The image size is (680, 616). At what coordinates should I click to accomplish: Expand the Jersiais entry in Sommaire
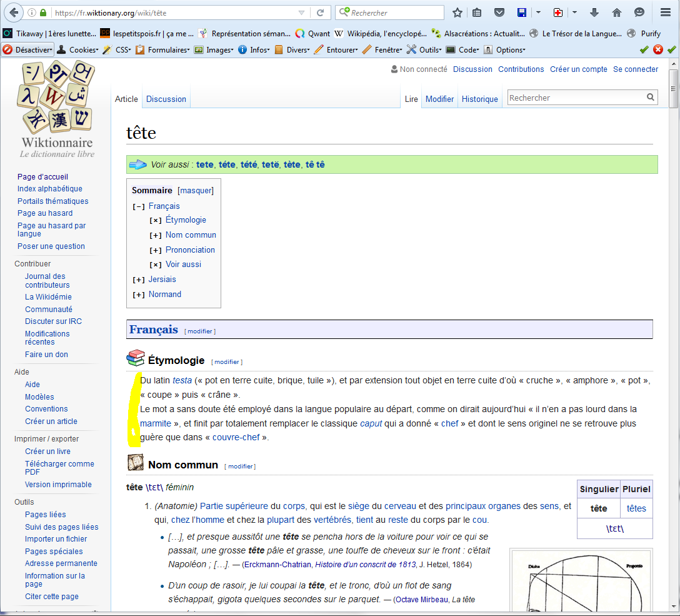pyautogui.click(x=139, y=280)
